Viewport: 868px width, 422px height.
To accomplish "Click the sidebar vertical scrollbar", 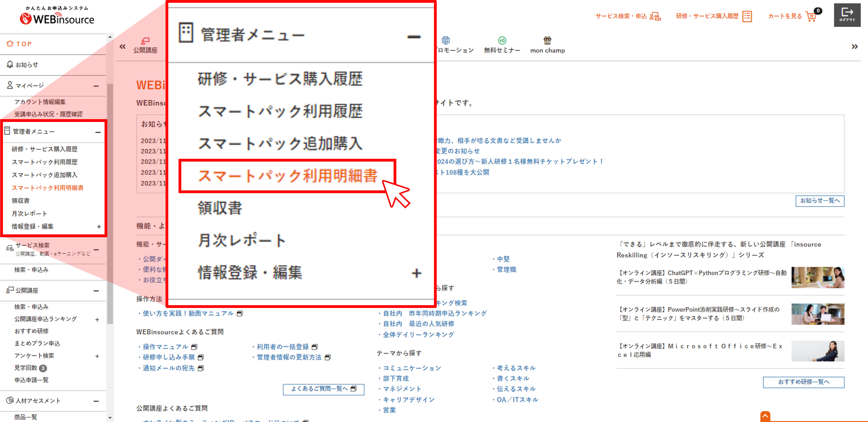I will [110, 204].
